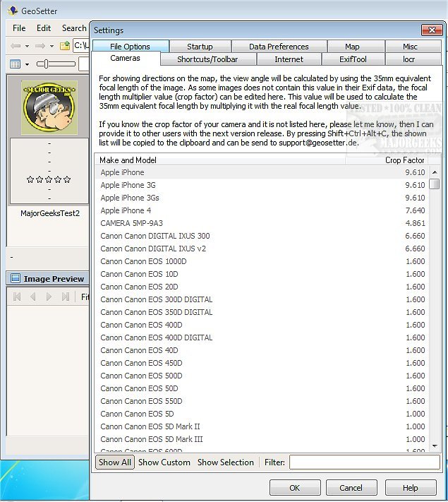Viewport: 448px width, 502px height.
Task: Switch to the Data Preferences tab
Action: (279, 47)
